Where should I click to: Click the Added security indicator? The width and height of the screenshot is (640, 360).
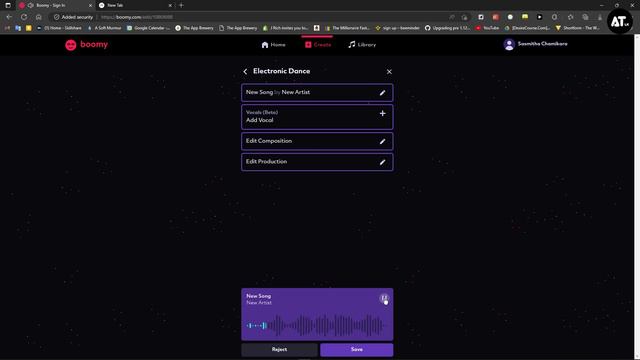(x=73, y=17)
